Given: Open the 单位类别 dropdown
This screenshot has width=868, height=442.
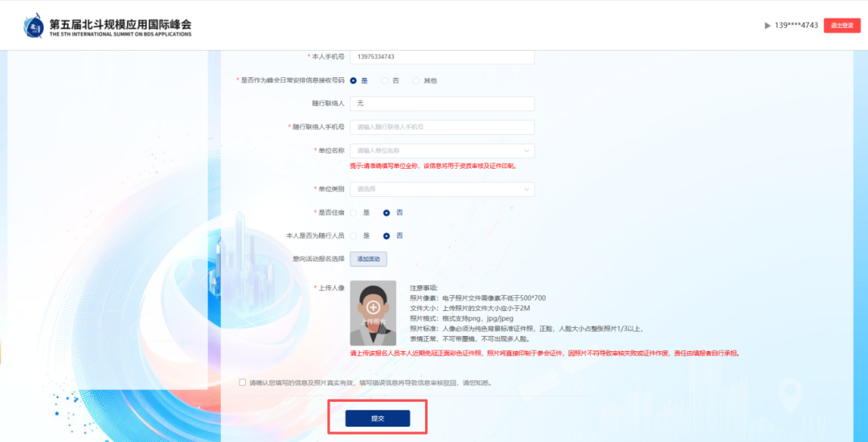Looking at the screenshot, I should pyautogui.click(x=442, y=189).
